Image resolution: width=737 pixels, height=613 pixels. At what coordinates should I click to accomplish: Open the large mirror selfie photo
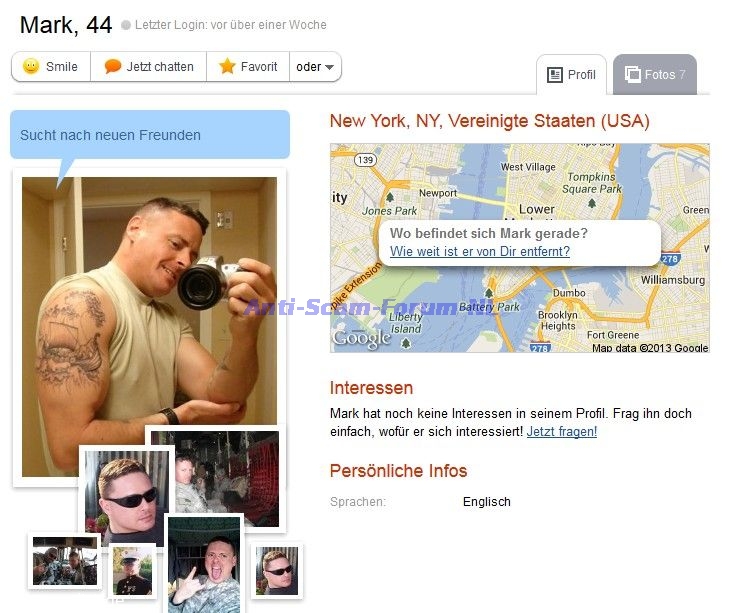[x=149, y=301]
